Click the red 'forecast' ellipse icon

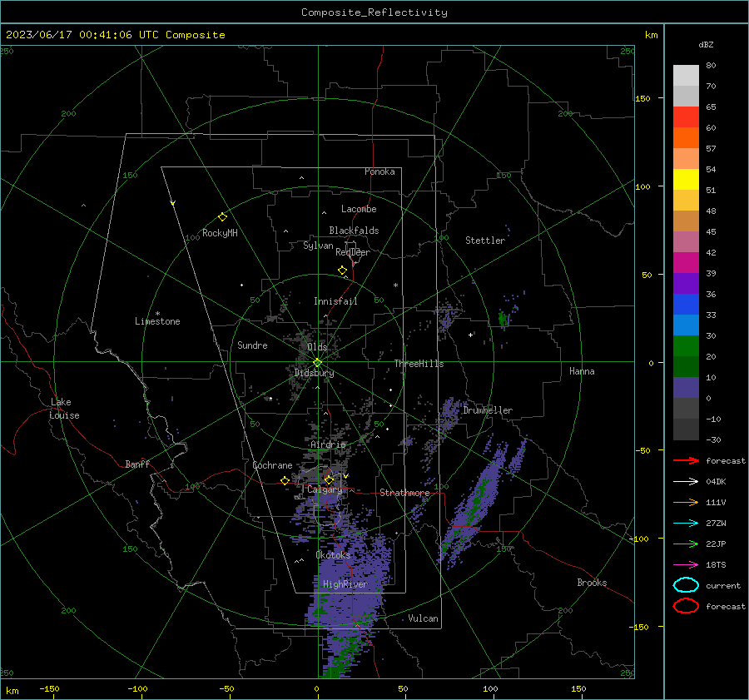coord(686,606)
